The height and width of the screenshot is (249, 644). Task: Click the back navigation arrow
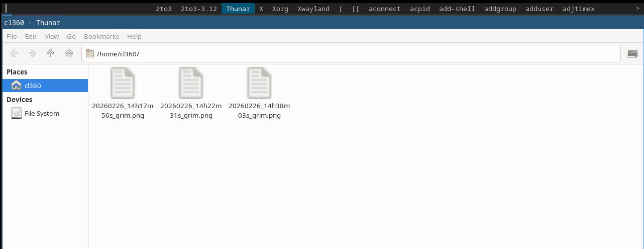(x=14, y=53)
